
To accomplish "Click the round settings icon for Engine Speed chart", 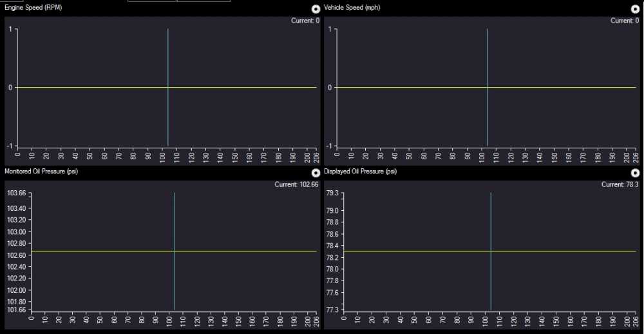I will click(316, 9).
